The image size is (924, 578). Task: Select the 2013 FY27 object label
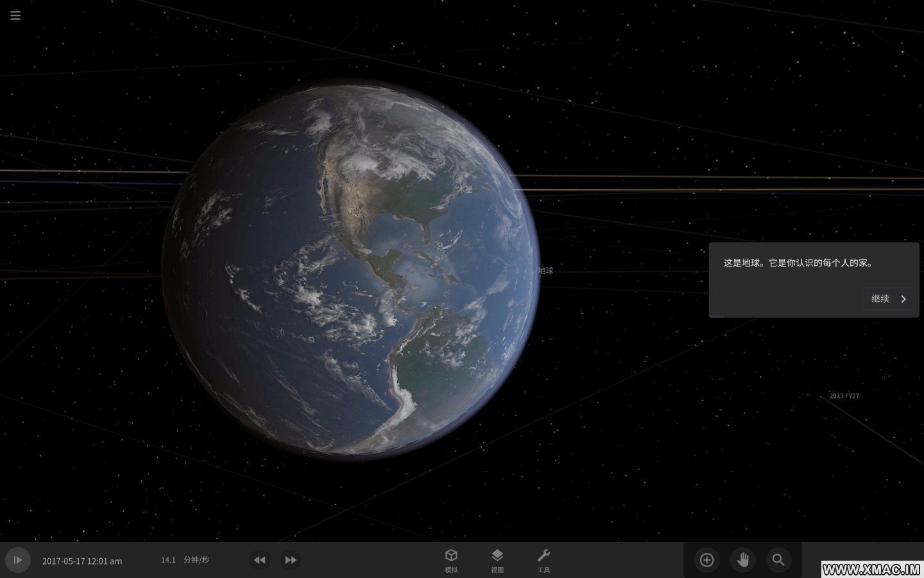pos(844,396)
